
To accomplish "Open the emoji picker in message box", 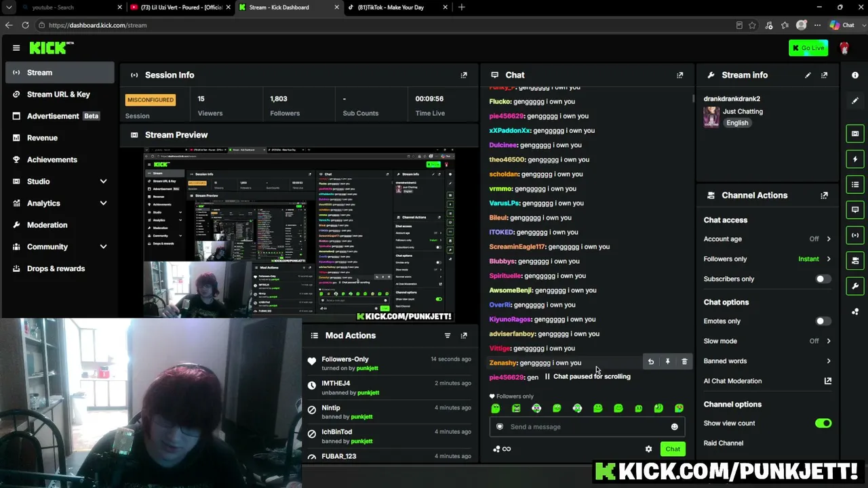I will (x=674, y=427).
